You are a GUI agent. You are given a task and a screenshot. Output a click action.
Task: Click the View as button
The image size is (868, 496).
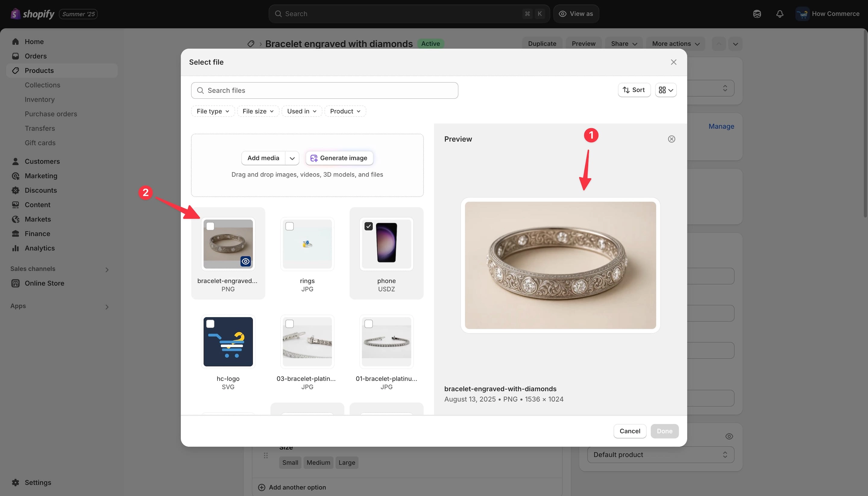(x=576, y=14)
